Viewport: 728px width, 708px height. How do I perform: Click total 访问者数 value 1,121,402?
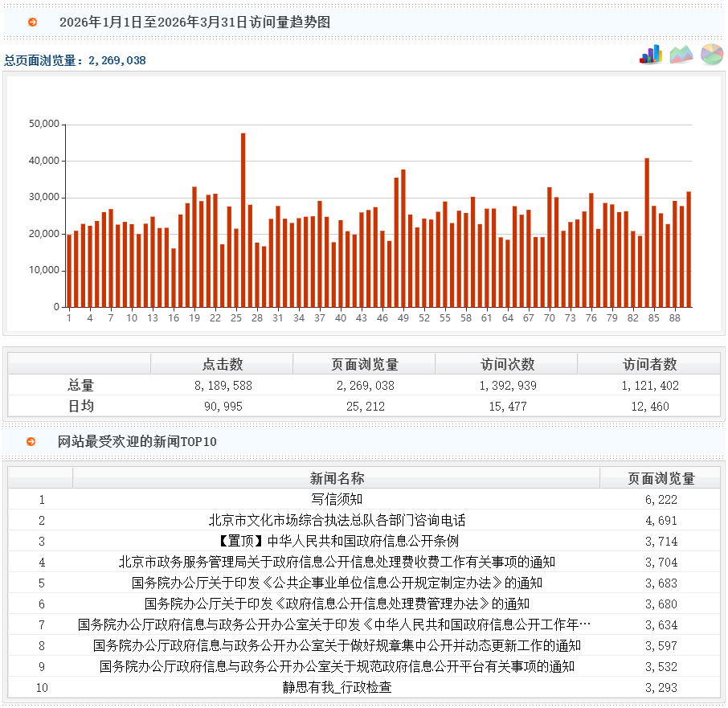tap(650, 386)
